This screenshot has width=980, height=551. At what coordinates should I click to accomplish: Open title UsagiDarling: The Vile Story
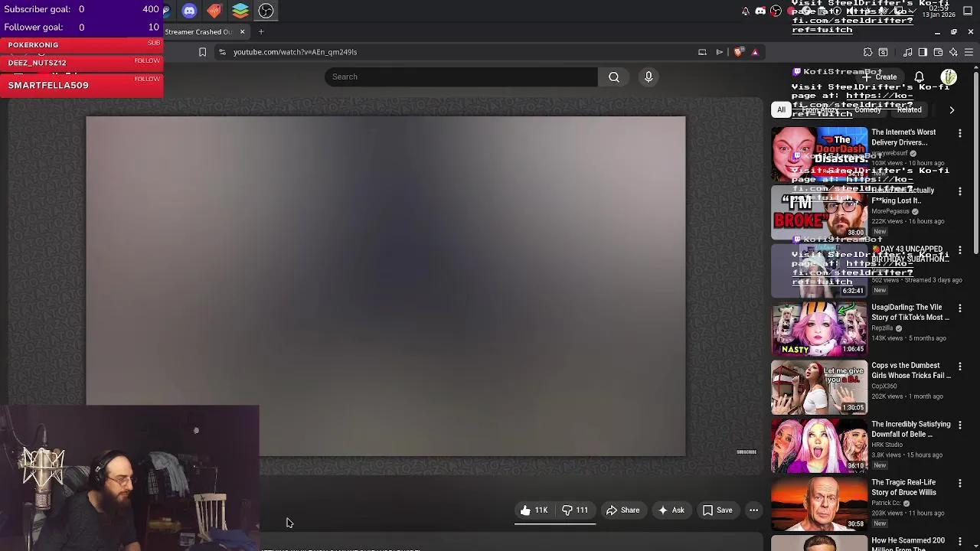(910, 312)
